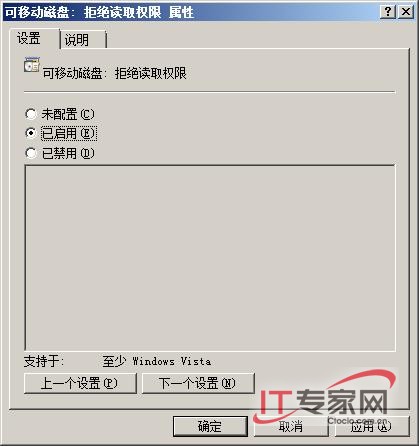Screen dimensions: 419x446
Task: Click the question mark help button
Action: pyautogui.click(x=388, y=12)
